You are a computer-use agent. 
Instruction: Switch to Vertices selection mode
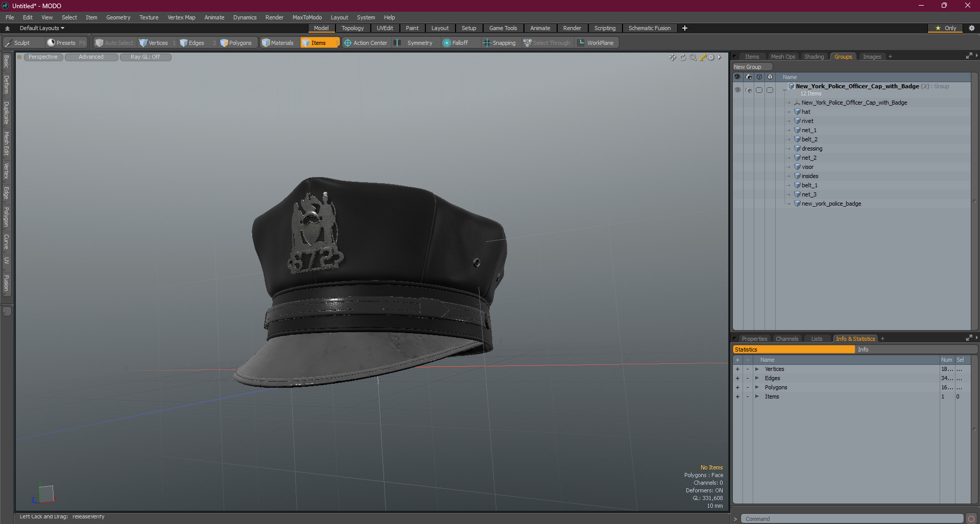[x=158, y=43]
